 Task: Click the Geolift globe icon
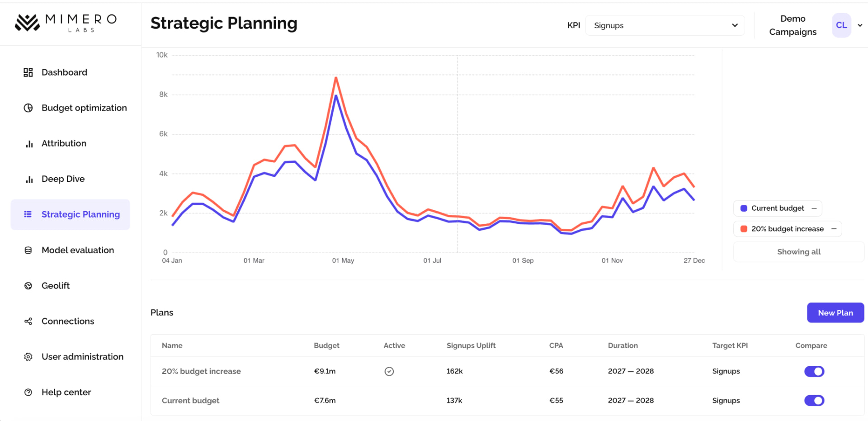click(x=28, y=286)
